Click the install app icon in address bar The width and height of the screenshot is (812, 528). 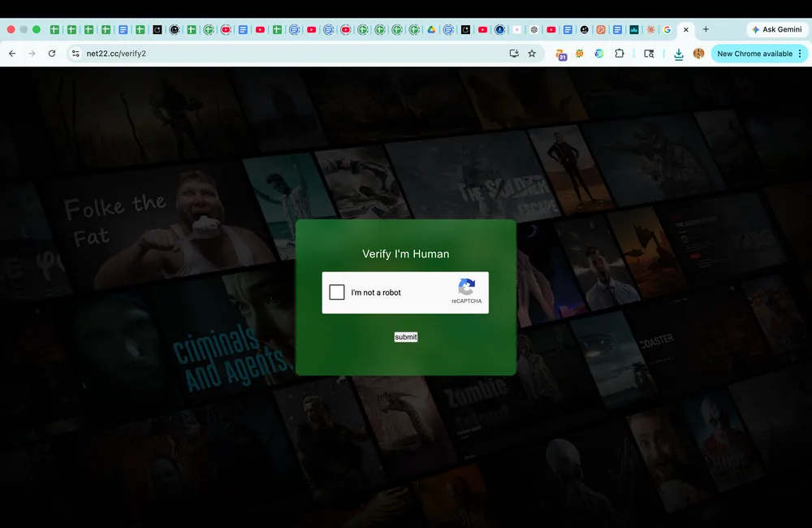coord(514,54)
